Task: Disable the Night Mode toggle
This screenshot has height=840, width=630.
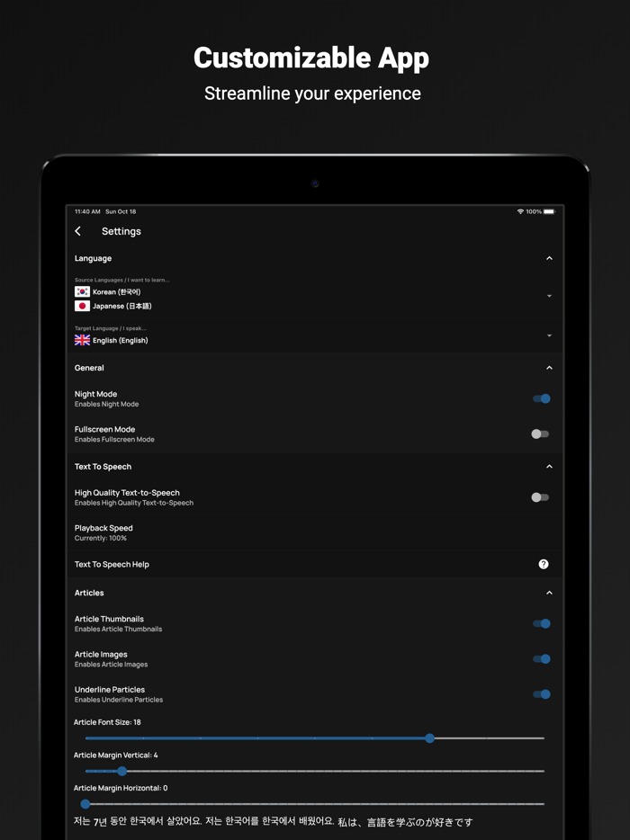Action: [541, 398]
